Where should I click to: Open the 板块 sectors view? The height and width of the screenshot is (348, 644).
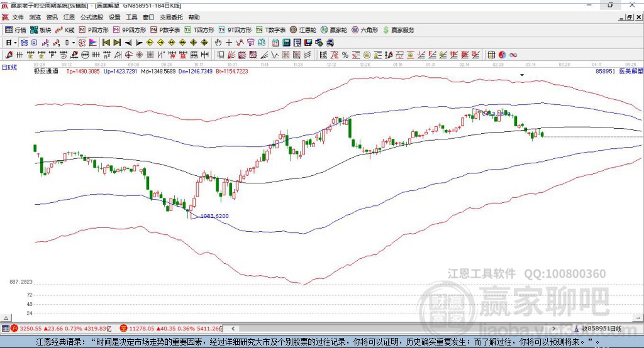click(41, 30)
